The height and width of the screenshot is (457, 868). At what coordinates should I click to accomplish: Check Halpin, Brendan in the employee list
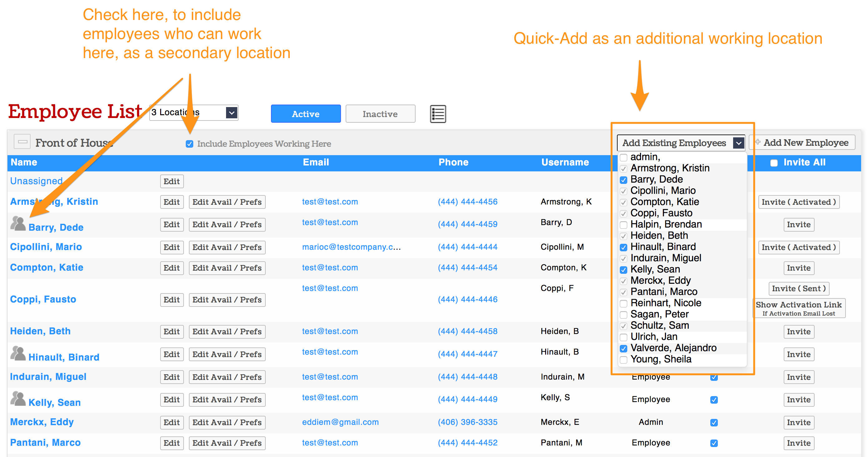[x=624, y=225]
